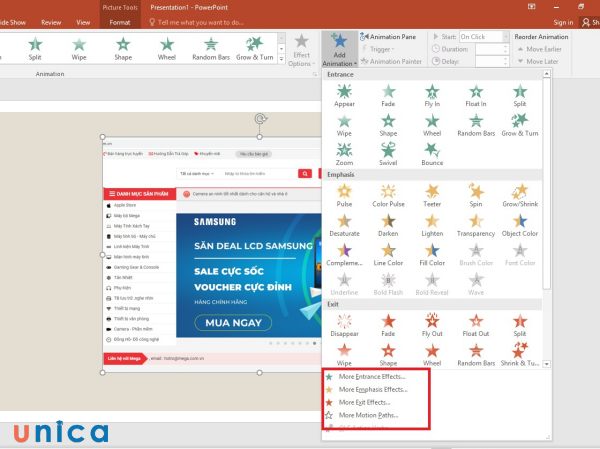Select the Lighten emphasis effect
Screen dimensions: 600x449
(x=432, y=225)
